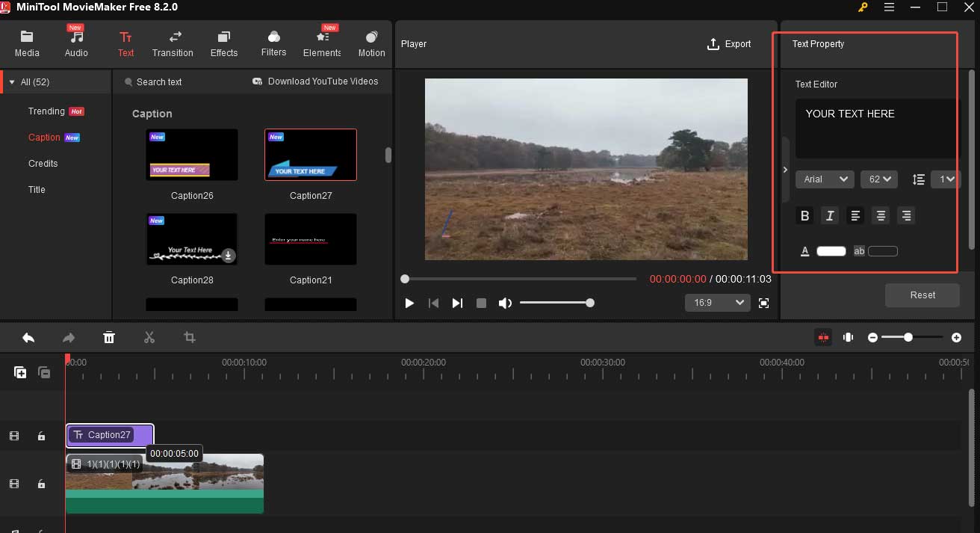Open the hamburger menu
This screenshot has height=533, width=980.
point(889,7)
